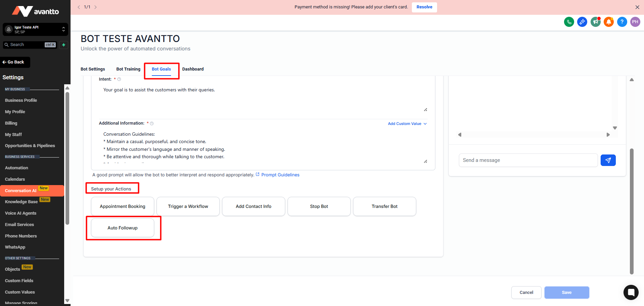Click the sidebar scroll down arrow
The image size is (644, 306).
coord(67,301)
